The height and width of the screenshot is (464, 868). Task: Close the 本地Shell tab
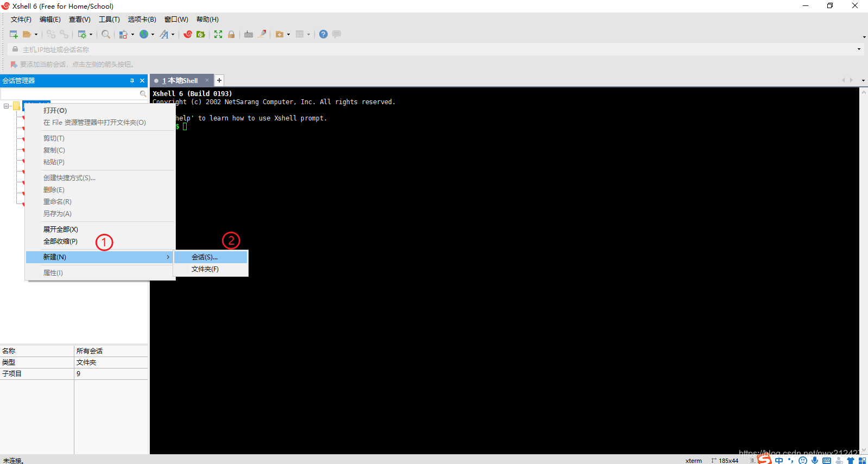(207, 80)
